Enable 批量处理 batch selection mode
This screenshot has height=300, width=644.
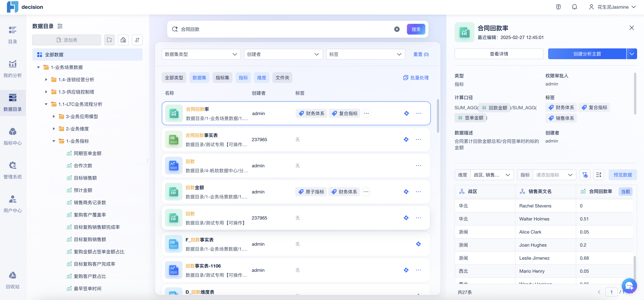416,78
